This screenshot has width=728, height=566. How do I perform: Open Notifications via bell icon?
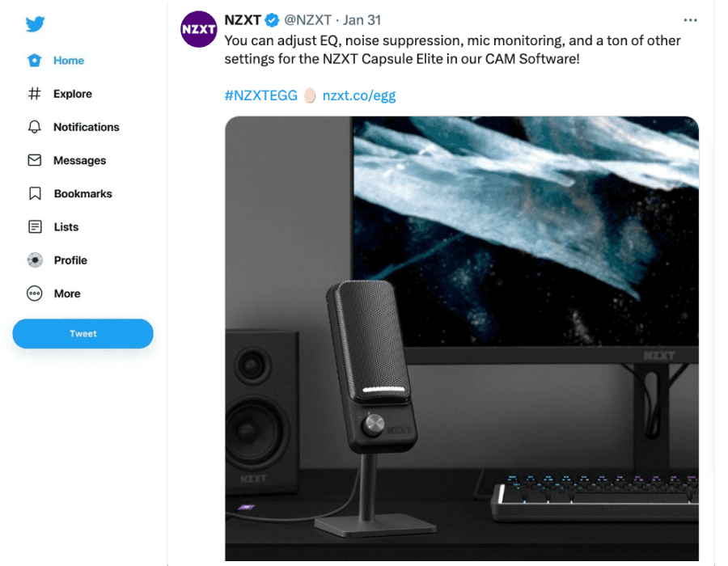pos(34,127)
